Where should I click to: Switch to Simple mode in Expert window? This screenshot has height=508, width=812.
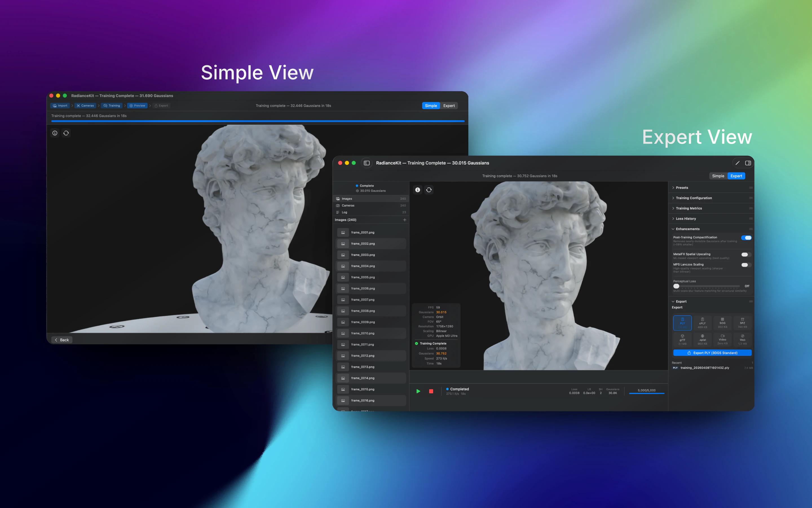718,176
